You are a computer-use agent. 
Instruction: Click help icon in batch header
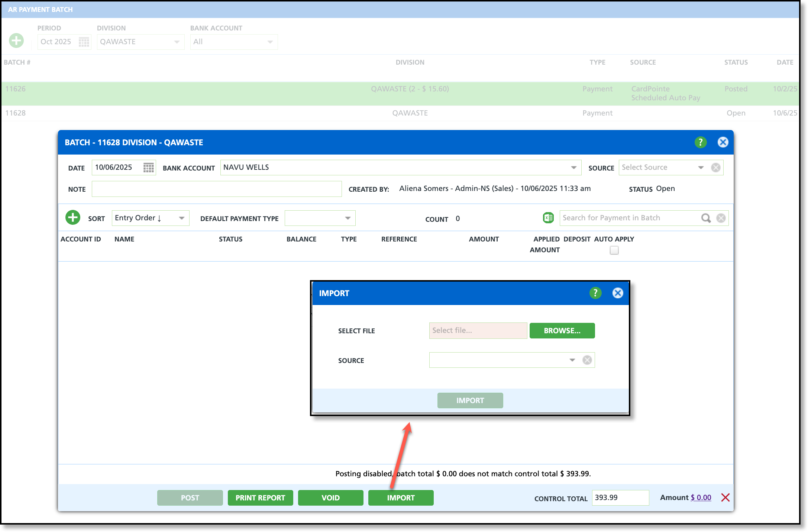[701, 142]
